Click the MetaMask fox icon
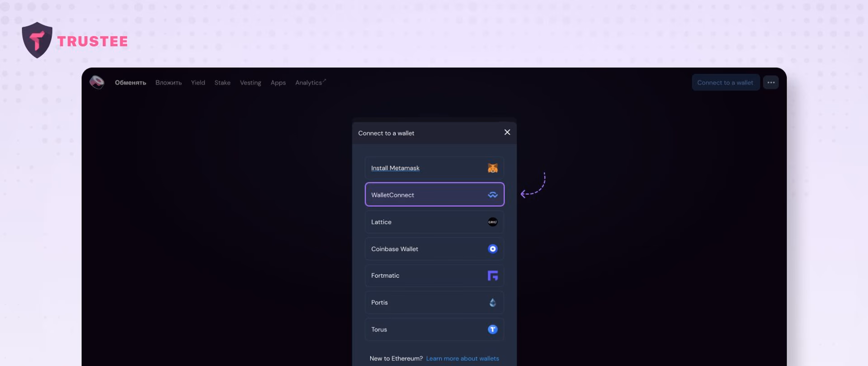 (493, 168)
